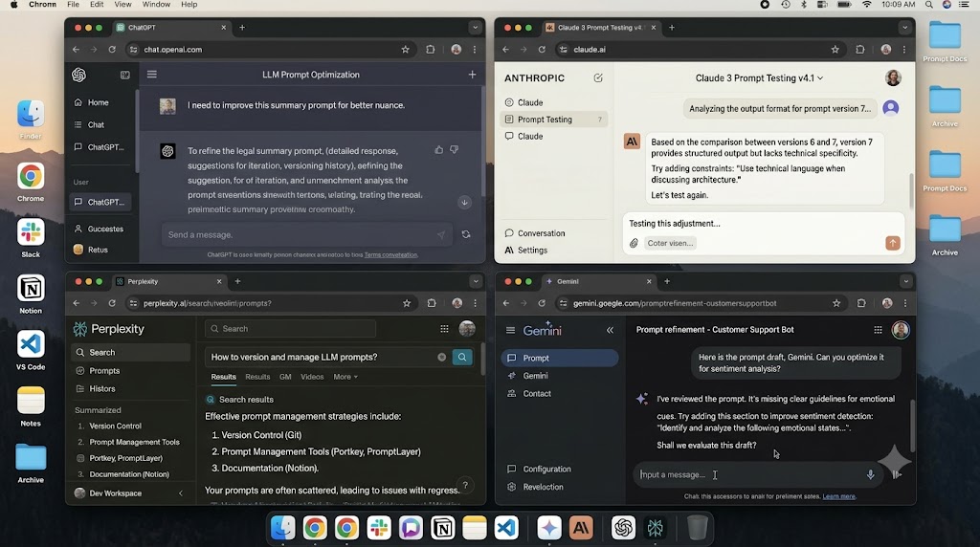The width and height of the screenshot is (980, 547).
Task: Click the new chat compose icon in Claude sidebar
Action: tap(598, 78)
